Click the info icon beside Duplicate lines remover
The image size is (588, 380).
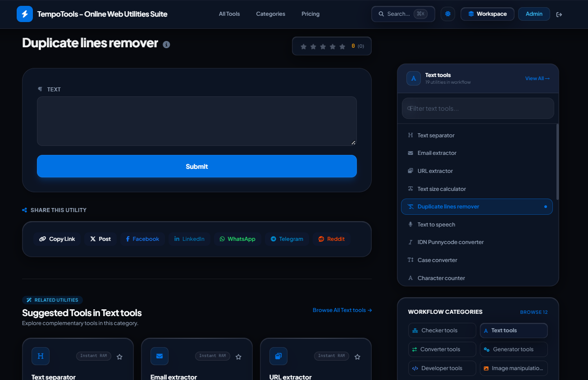tap(166, 45)
